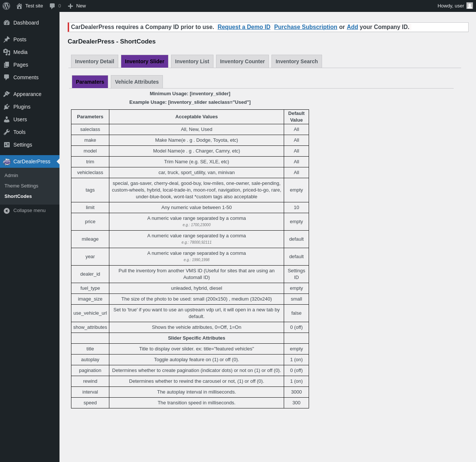Image resolution: width=476 pixels, height=462 pixels.
Task: Open the comments bubble icon in admin bar
Action: [52, 6]
